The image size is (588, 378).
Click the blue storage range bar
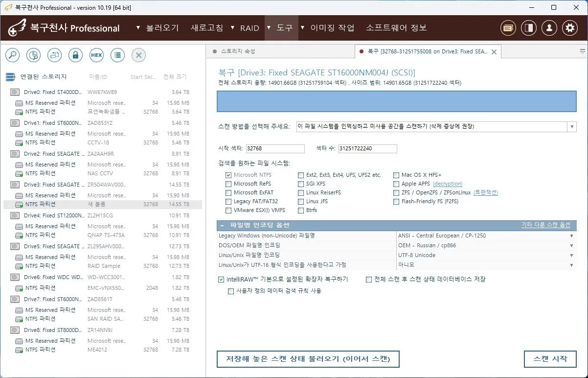click(x=397, y=102)
